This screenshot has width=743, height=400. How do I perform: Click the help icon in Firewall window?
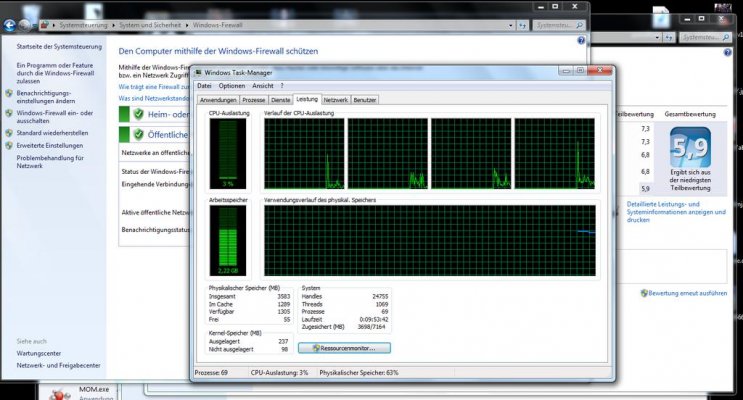pyautogui.click(x=581, y=41)
